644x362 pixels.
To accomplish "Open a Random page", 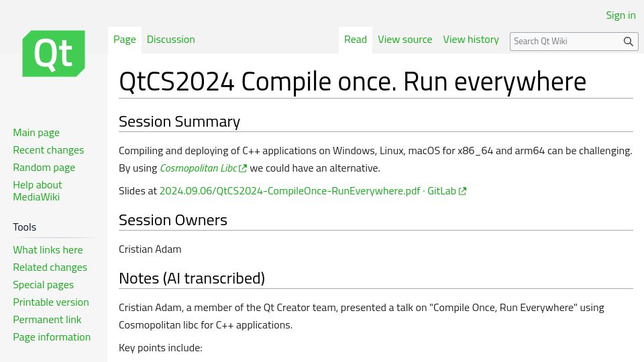I will pos(44,168).
